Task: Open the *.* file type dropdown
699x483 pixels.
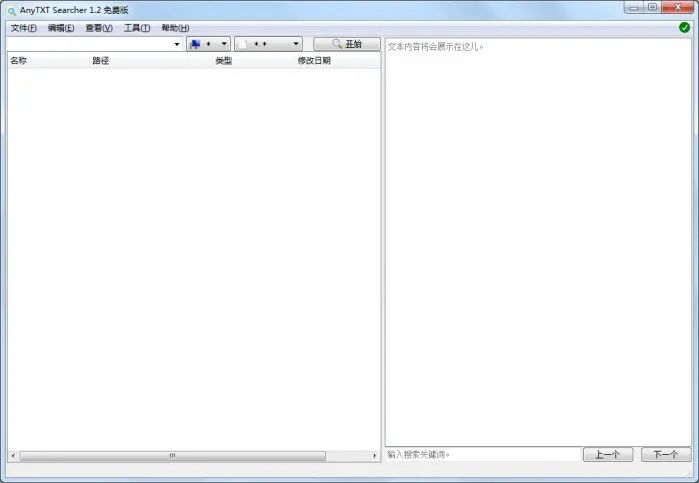Action: pyautogui.click(x=268, y=44)
